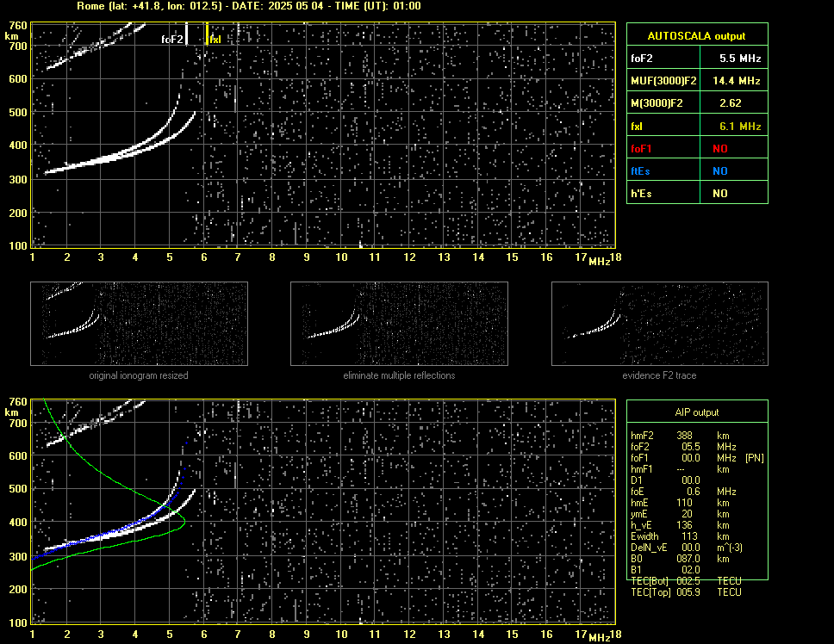Click the 10 MHz axis label on top ionogram
Viewport: 834px width, 644px height.
(x=341, y=257)
